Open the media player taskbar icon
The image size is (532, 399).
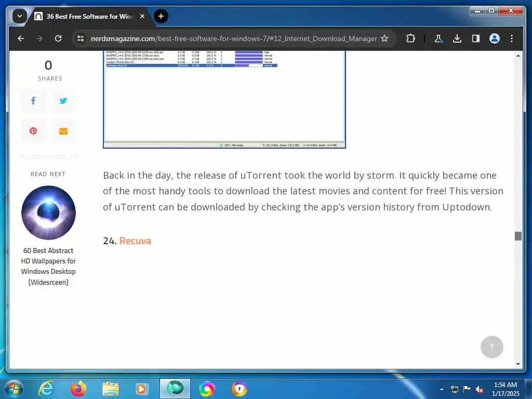pyautogui.click(x=142, y=389)
